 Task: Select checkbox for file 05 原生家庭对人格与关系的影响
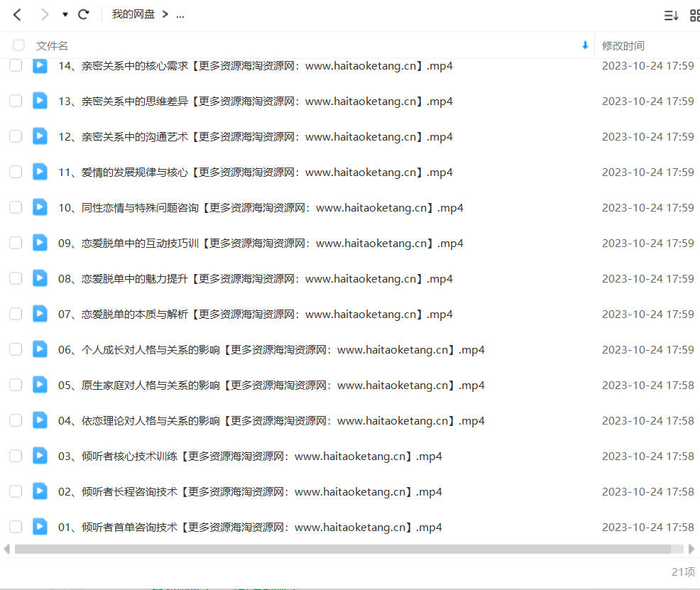point(16,385)
